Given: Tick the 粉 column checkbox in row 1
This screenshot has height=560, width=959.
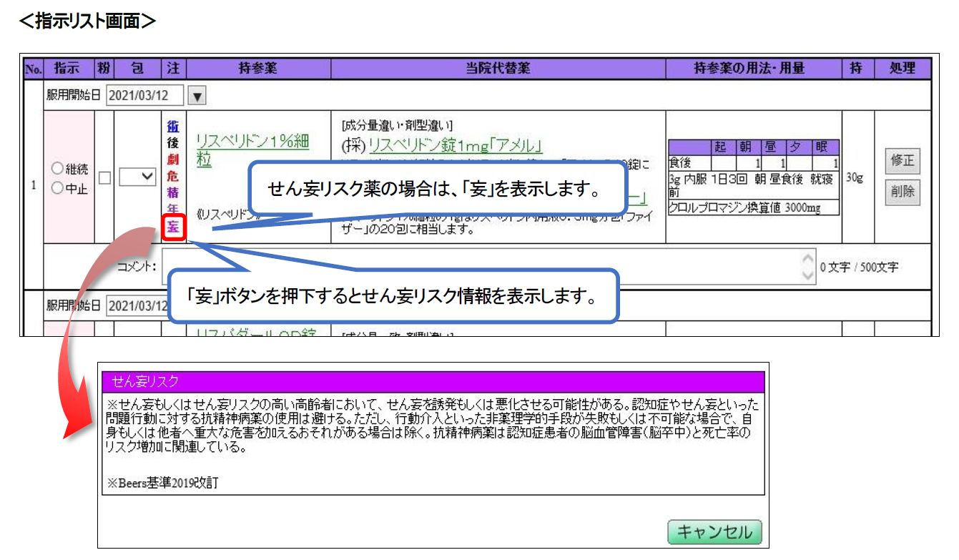Looking at the screenshot, I should tap(104, 177).
